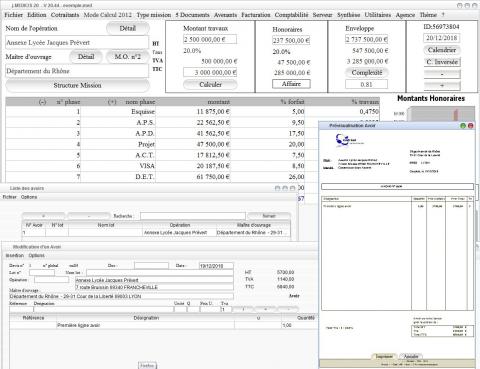Image resolution: width=480 pixels, height=369 pixels.
Task: Open Fichier menu in Liste des avoirs window
Action: pos(9,197)
